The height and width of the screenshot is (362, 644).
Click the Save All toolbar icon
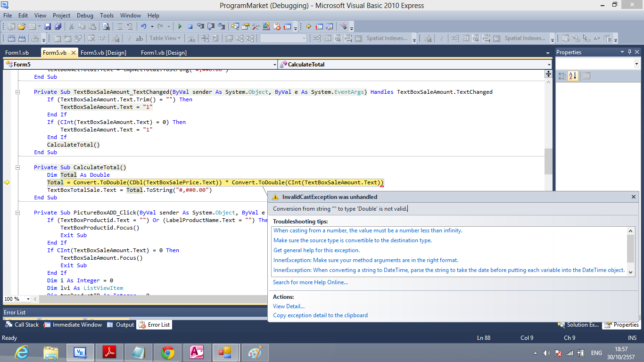(58, 26)
